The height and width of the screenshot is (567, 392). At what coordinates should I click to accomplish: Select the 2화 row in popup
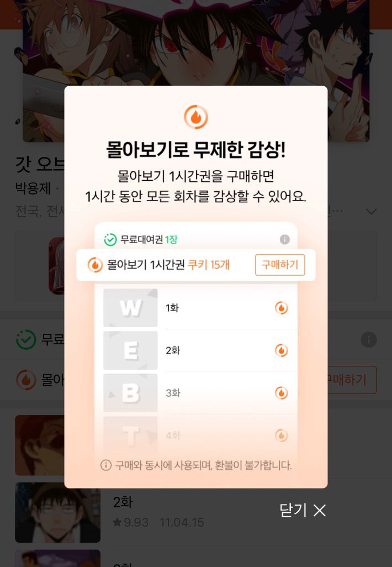[200, 350]
